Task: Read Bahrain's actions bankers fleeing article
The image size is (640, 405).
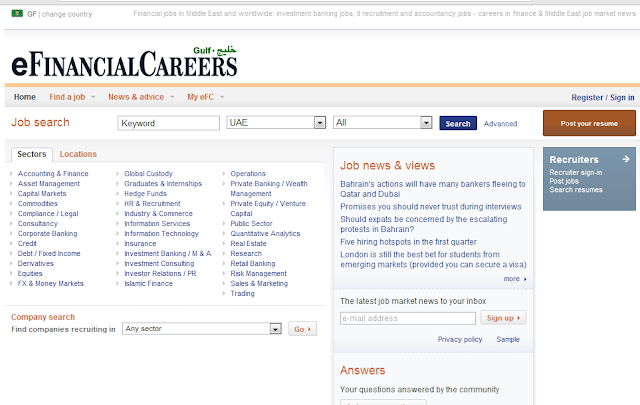Action: [x=433, y=189]
